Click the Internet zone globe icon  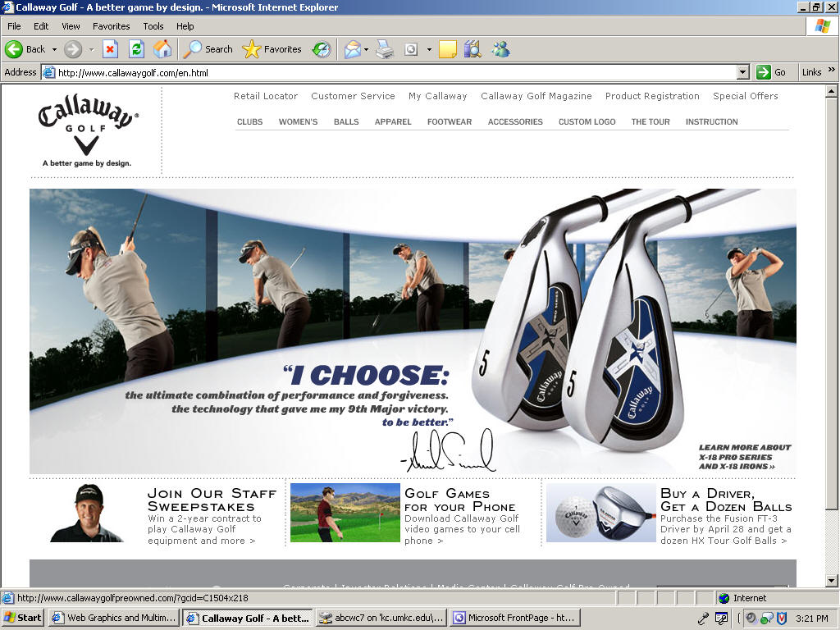724,598
